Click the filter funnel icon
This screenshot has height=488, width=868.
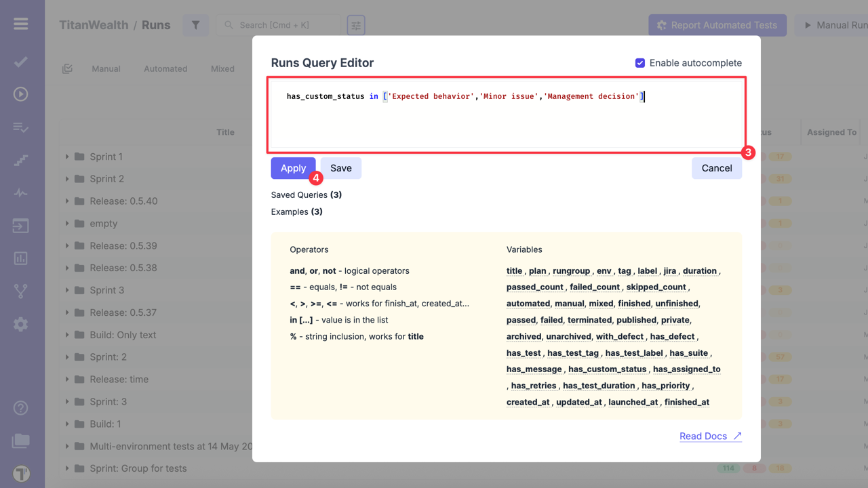[195, 25]
